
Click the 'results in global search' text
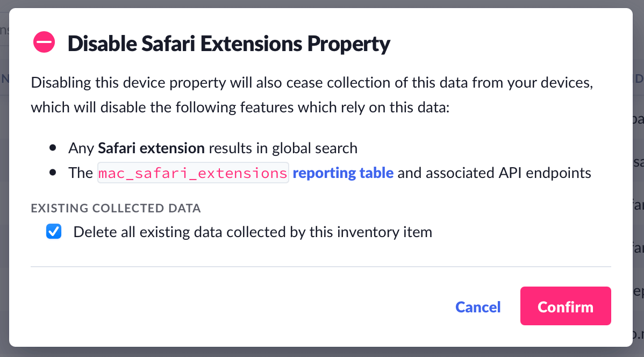coord(283,148)
